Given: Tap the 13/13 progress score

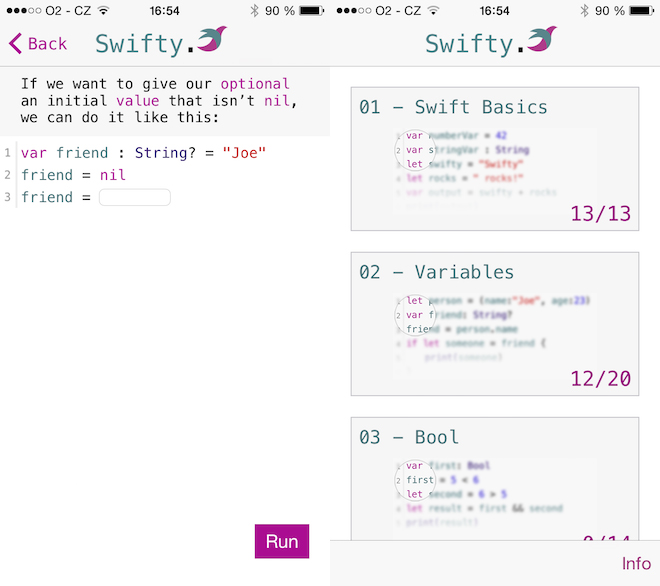Looking at the screenshot, I should click(x=601, y=214).
